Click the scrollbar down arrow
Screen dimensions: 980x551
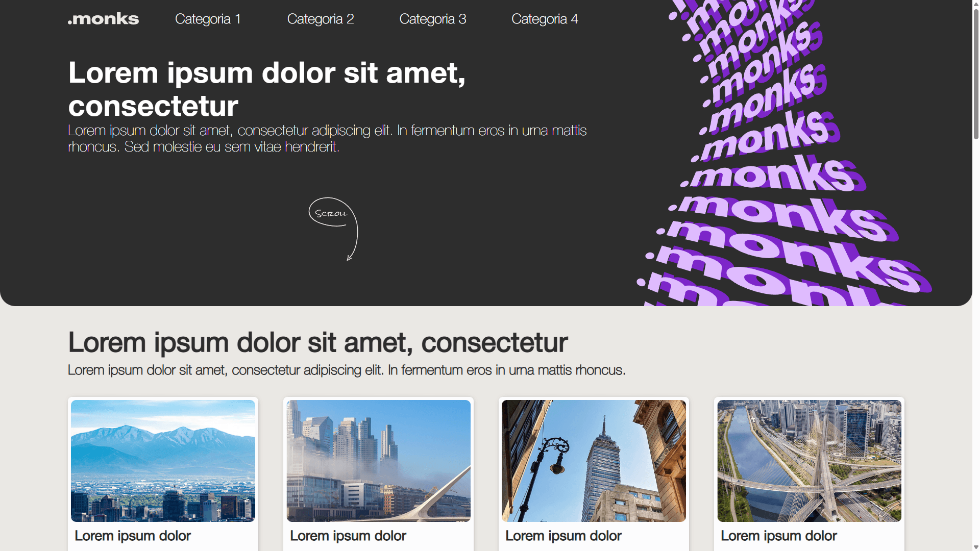click(976, 547)
